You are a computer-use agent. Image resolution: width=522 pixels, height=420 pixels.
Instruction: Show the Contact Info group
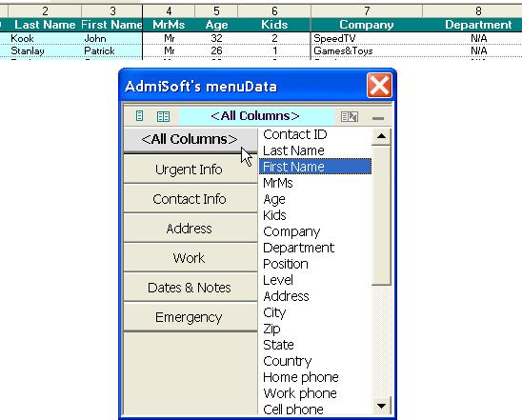(x=190, y=199)
